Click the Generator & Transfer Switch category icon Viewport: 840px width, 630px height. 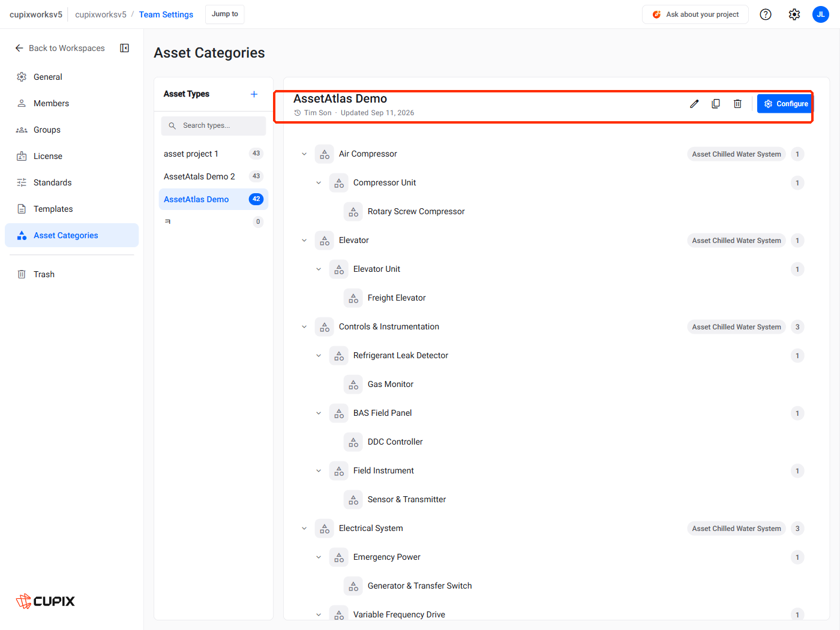(x=353, y=586)
